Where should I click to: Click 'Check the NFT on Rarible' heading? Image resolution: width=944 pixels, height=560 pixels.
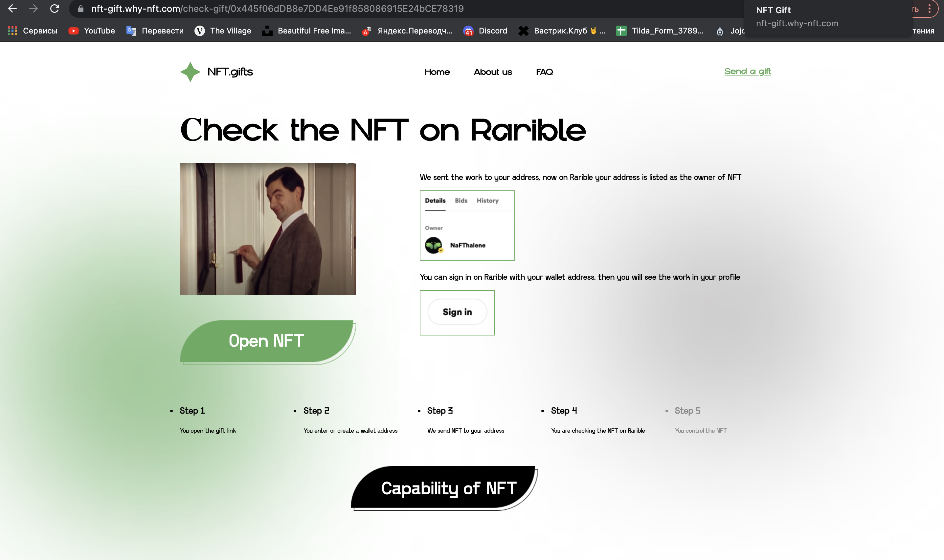pos(383,130)
